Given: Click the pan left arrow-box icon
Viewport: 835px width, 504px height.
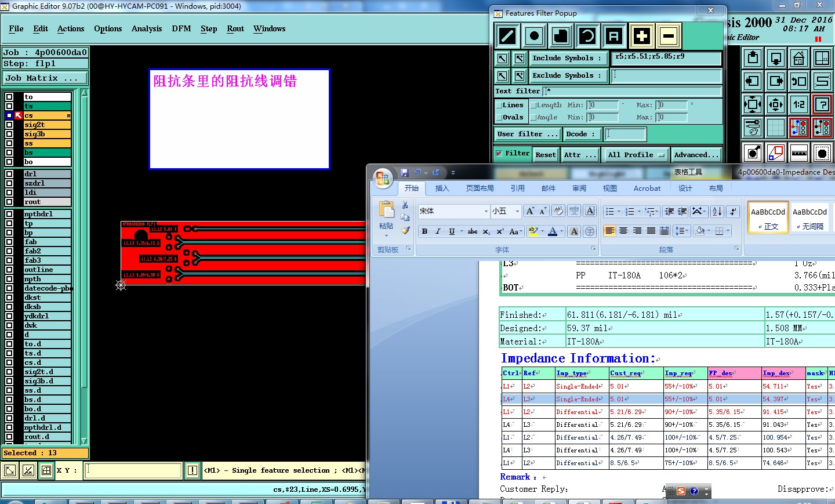Looking at the screenshot, I should 753,81.
